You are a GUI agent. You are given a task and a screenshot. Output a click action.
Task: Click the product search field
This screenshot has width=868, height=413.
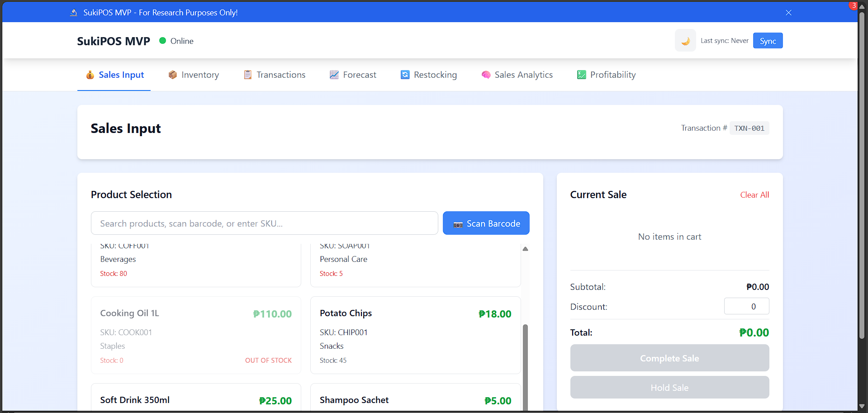[264, 223]
